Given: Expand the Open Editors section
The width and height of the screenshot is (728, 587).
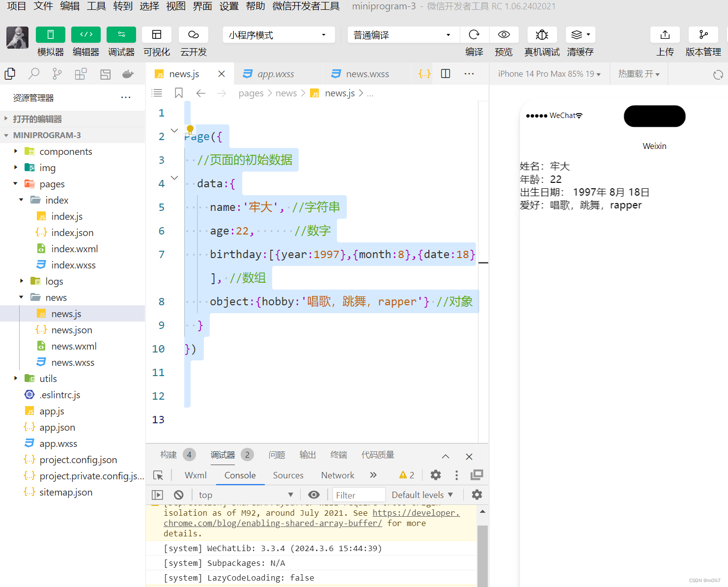Looking at the screenshot, I should 73,119.
